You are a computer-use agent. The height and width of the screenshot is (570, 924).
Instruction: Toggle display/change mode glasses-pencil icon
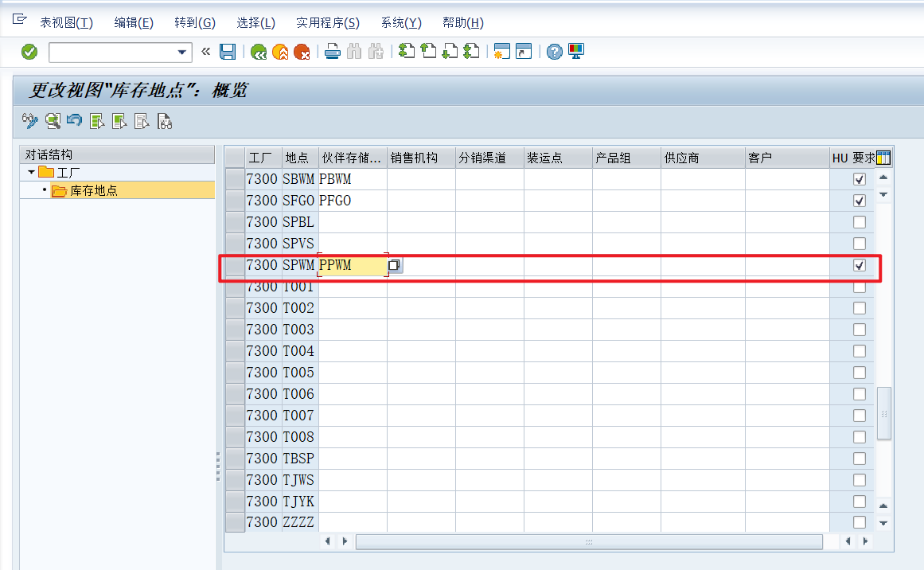30,121
